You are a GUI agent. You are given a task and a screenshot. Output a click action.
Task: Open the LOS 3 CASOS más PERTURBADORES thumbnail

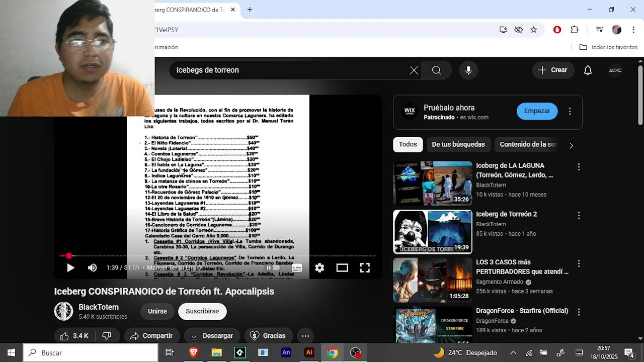click(433, 280)
